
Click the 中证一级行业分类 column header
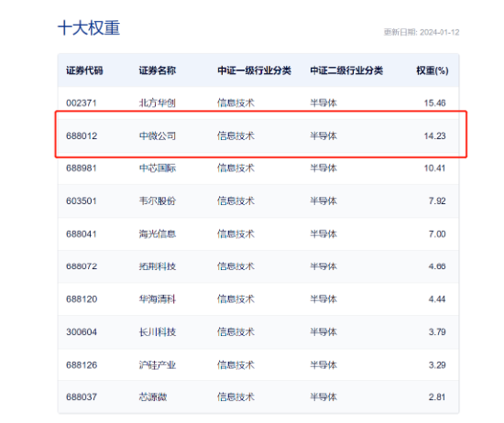click(x=254, y=70)
